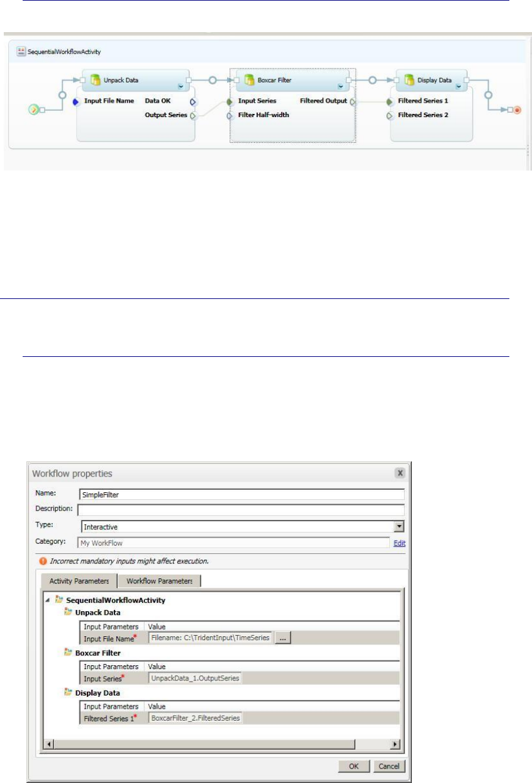Select the Filtered Series 1 input port

390,101
